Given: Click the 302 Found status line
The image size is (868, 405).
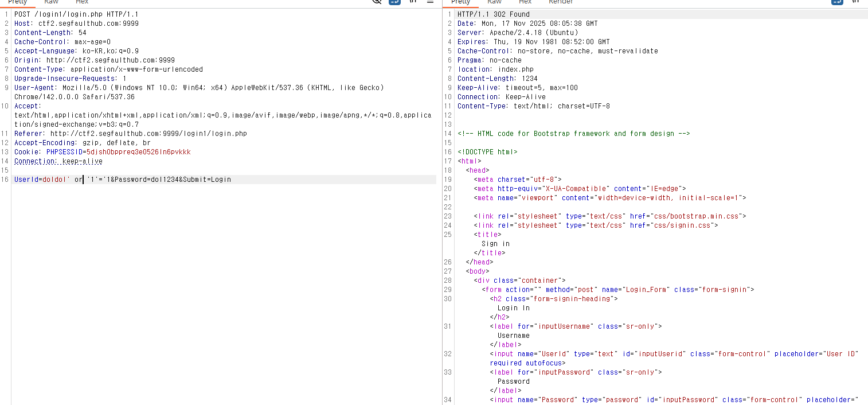Looking at the screenshot, I should (x=494, y=14).
